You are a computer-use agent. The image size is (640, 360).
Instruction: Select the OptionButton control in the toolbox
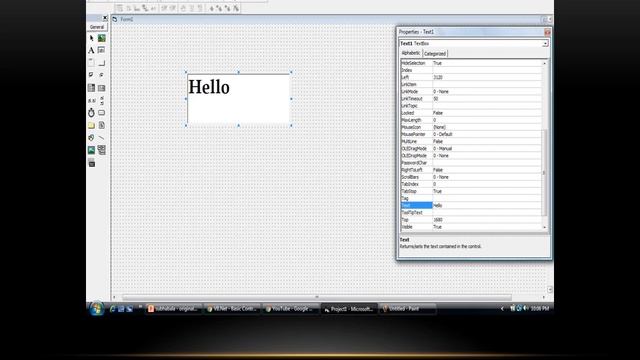[x=102, y=75]
